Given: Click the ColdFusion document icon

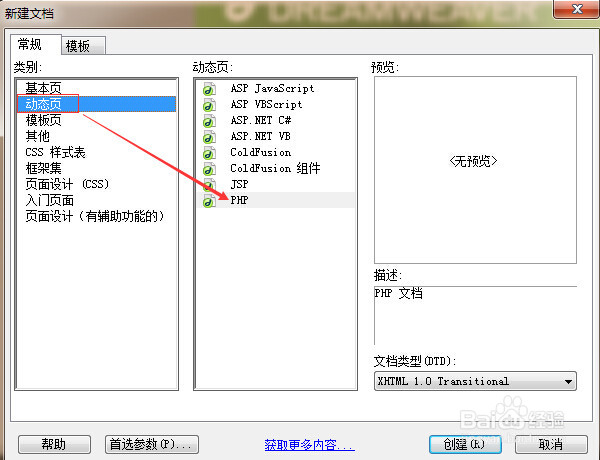Looking at the screenshot, I should (209, 153).
